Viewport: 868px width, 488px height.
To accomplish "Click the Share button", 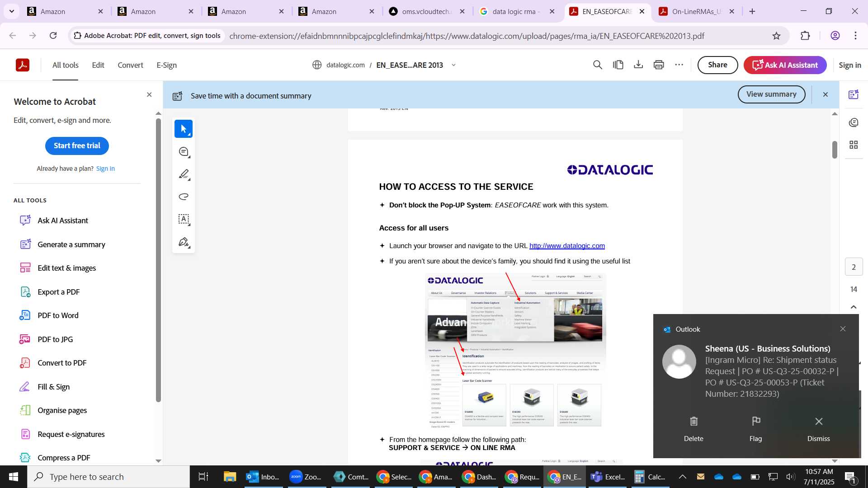I will [x=717, y=65].
